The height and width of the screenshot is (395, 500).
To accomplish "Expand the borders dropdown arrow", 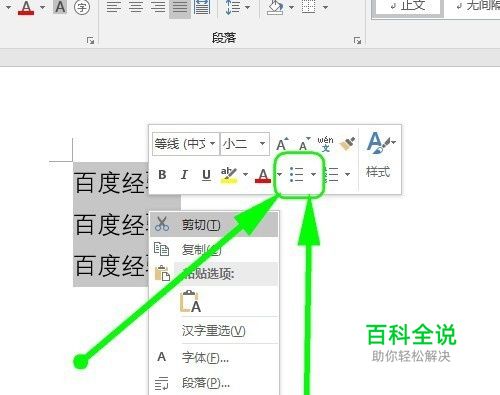I will (x=325, y=7).
